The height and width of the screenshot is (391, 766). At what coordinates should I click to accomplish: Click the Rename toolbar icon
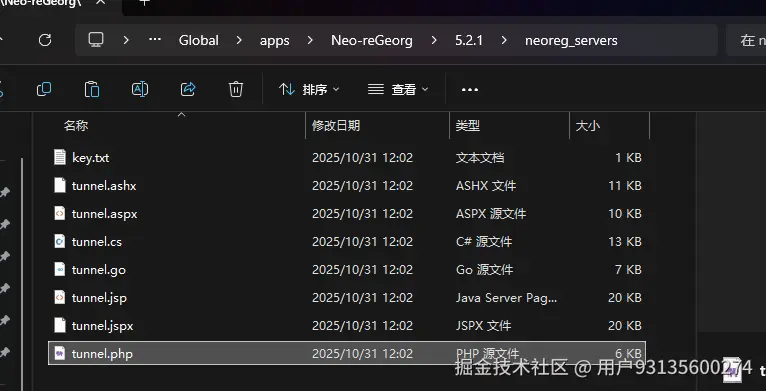point(140,89)
